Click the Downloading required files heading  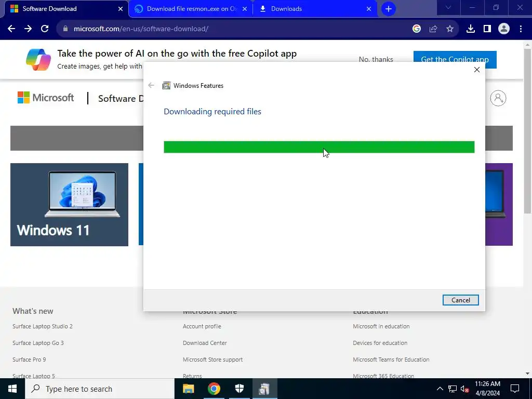(x=212, y=112)
